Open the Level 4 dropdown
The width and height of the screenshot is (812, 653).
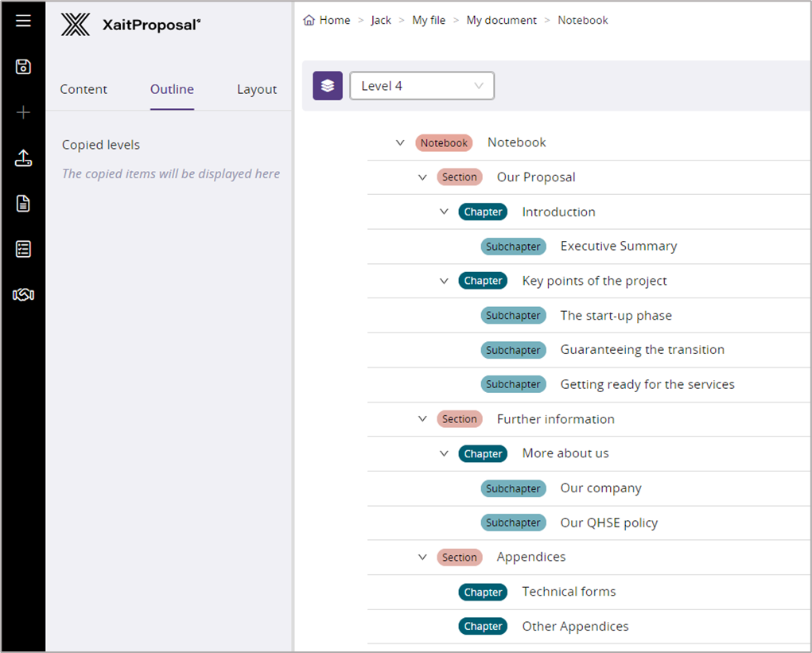[422, 86]
